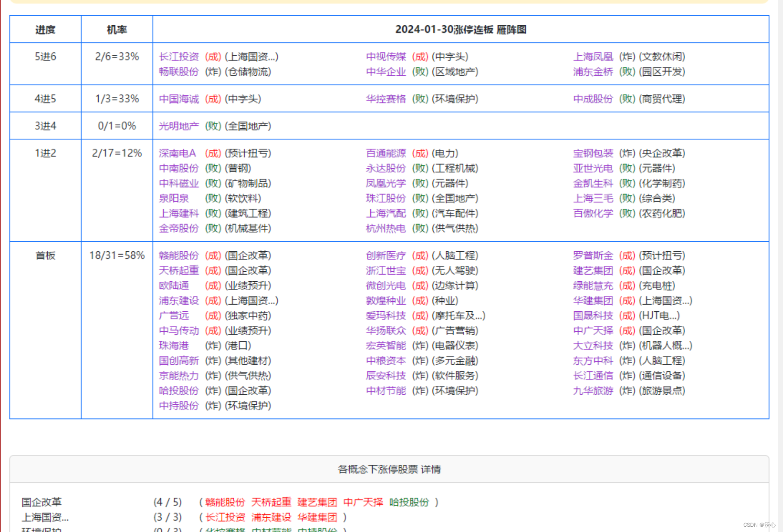This screenshot has width=783, height=532.
Task: Click the 2024-01-30涨停连板 雁阵图 title
Action: click(x=461, y=30)
